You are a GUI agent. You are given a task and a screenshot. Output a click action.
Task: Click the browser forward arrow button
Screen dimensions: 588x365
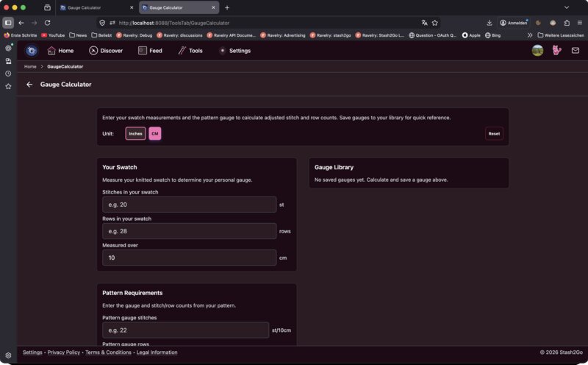[x=34, y=23]
